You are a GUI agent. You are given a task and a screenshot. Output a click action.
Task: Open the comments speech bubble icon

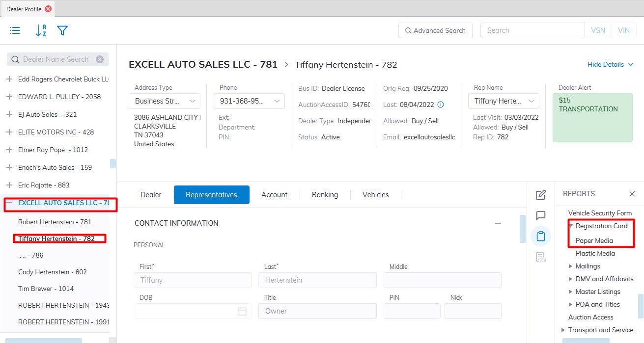(540, 215)
